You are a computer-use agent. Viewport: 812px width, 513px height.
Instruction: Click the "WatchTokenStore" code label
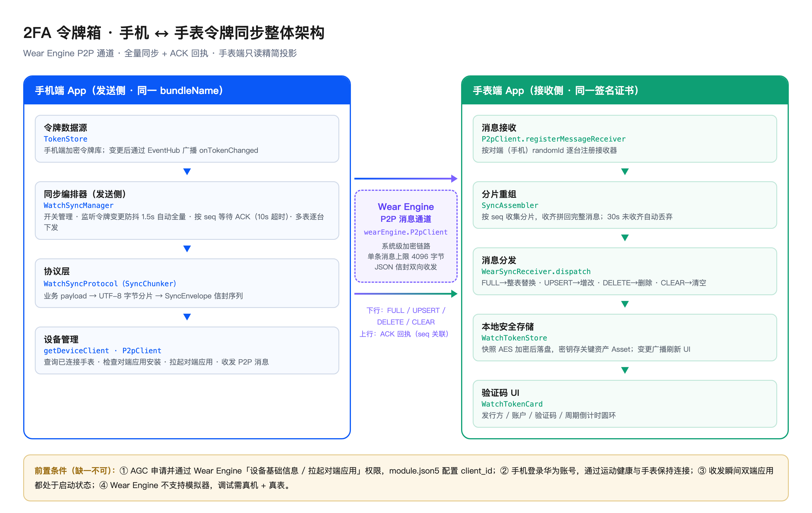click(x=514, y=338)
